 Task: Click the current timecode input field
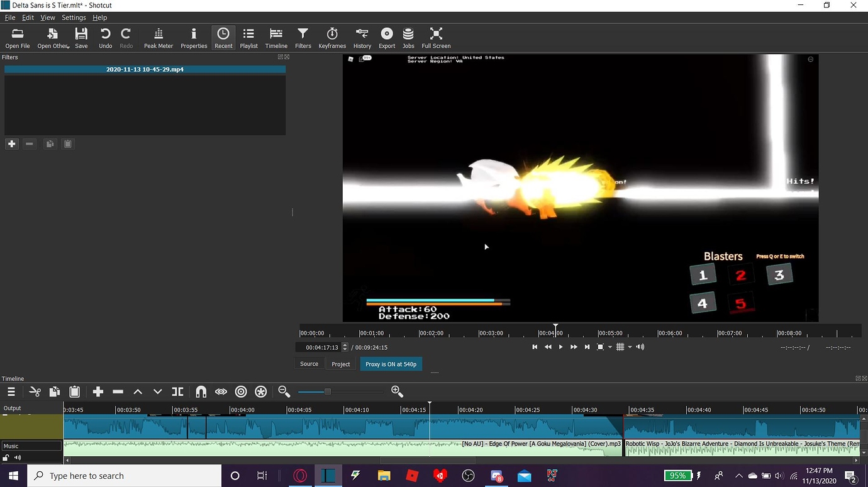click(x=321, y=347)
